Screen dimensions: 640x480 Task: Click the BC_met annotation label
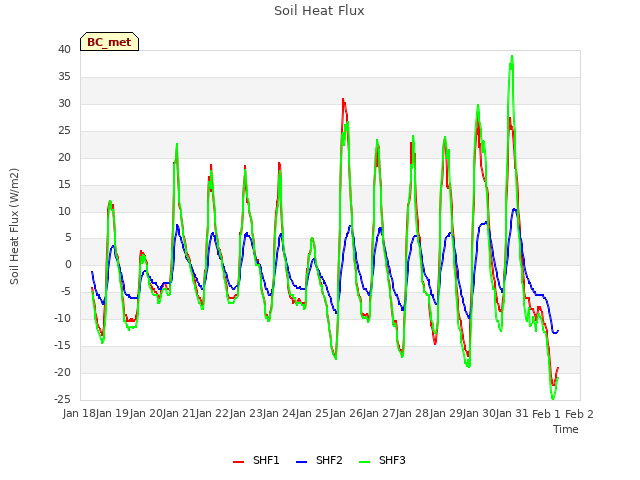[109, 42]
